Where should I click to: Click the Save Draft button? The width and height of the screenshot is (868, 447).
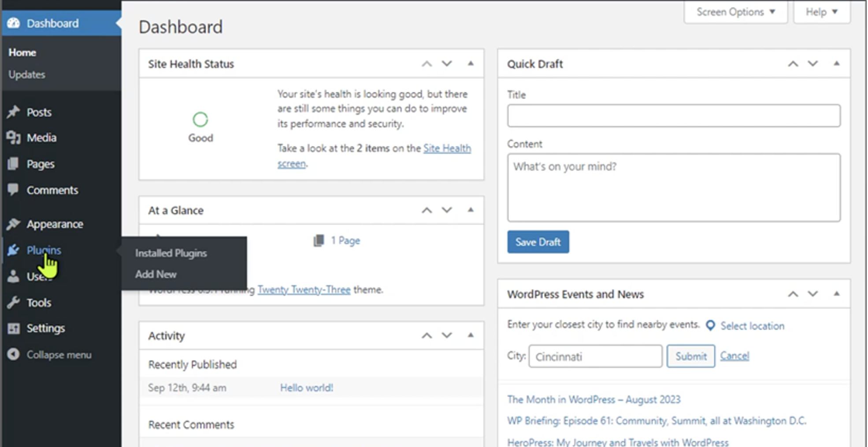(538, 242)
